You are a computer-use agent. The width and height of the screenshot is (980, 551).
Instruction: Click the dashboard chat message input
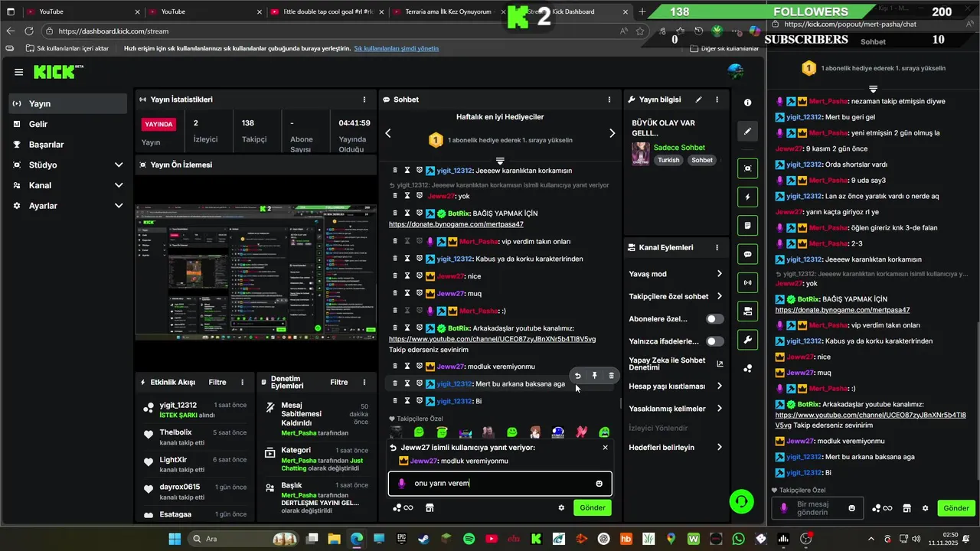[500, 484]
